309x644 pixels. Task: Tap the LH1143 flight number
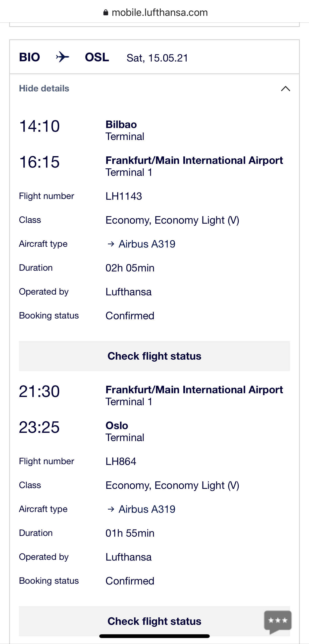124,196
